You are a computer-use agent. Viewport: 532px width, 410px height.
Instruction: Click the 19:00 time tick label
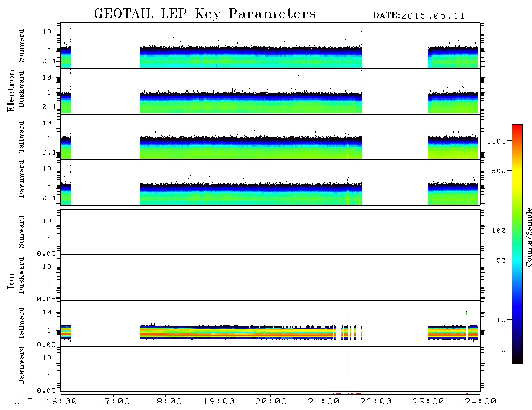pyautogui.click(x=219, y=402)
